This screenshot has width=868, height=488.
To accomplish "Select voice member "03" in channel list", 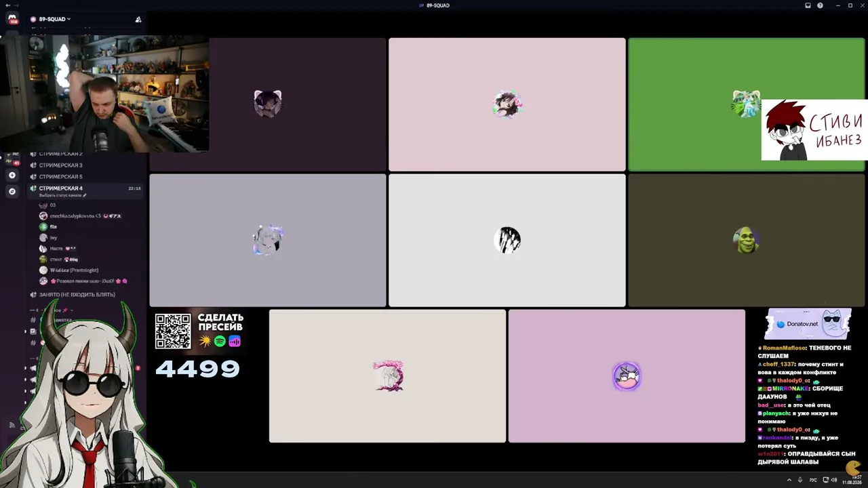I will 52,205.
